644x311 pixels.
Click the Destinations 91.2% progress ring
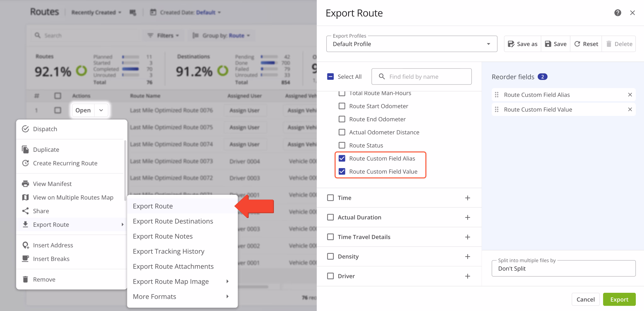tap(223, 71)
